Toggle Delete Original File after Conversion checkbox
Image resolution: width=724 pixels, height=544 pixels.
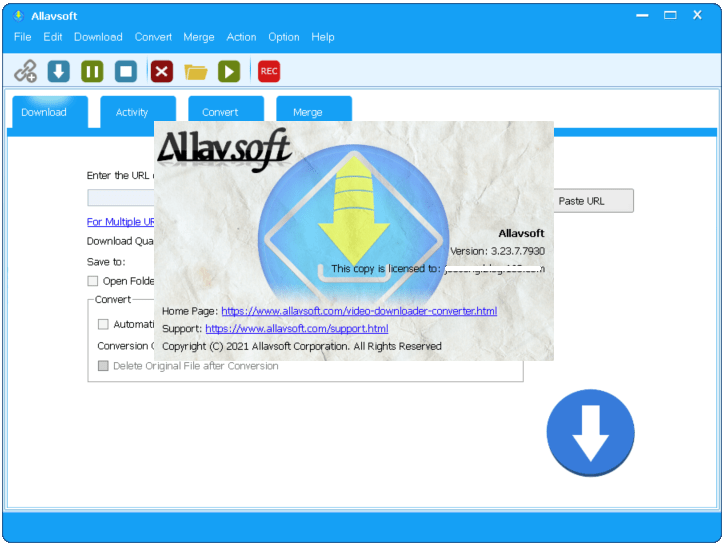coord(103,366)
